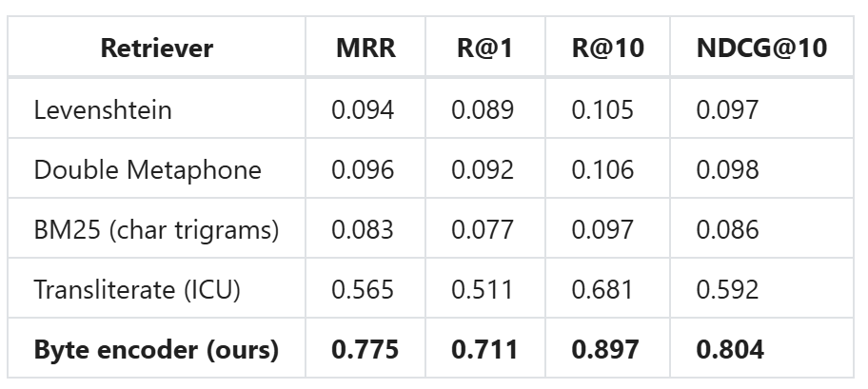Screen dimensions: 868x389
Task: Select the Double Metaphone row label
Action: [148, 169]
